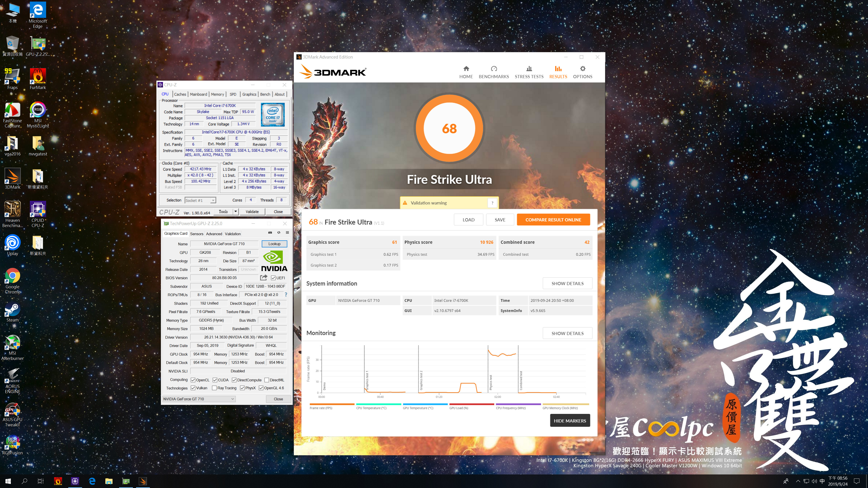
Task: Toggle the UEFI checkbox in GPU-Z
Action: [273, 278]
